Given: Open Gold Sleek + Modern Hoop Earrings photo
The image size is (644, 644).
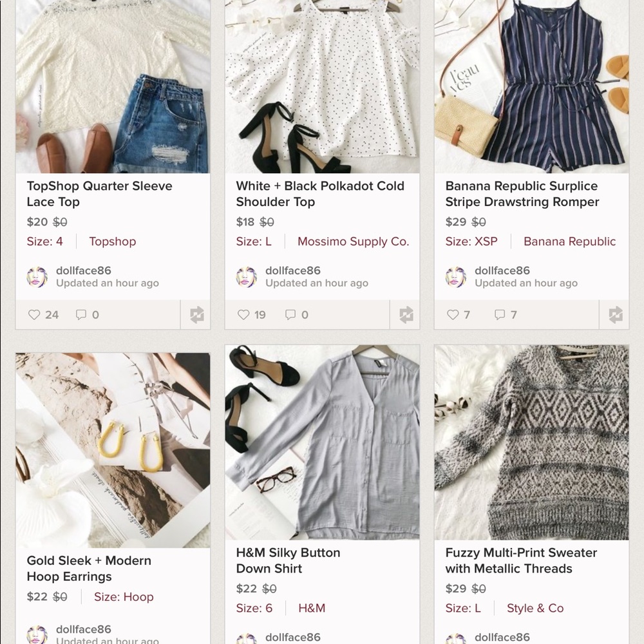Looking at the screenshot, I should point(113,450).
